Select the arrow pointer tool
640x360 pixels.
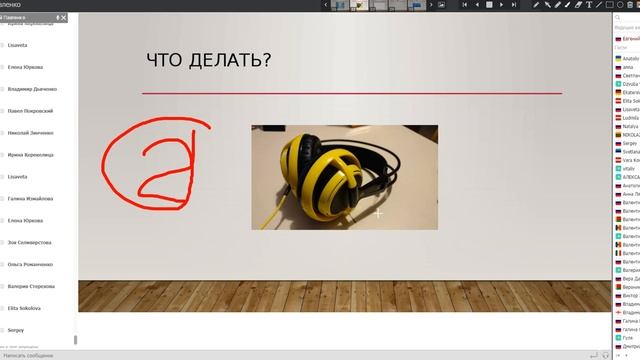(547, 5)
